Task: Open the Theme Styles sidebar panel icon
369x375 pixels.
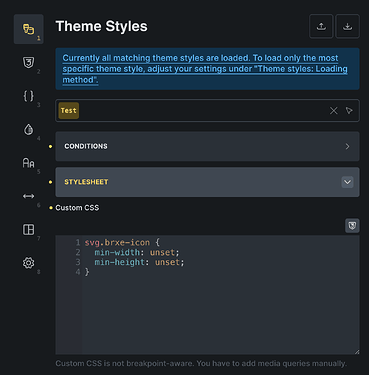Action: [x=28, y=29]
